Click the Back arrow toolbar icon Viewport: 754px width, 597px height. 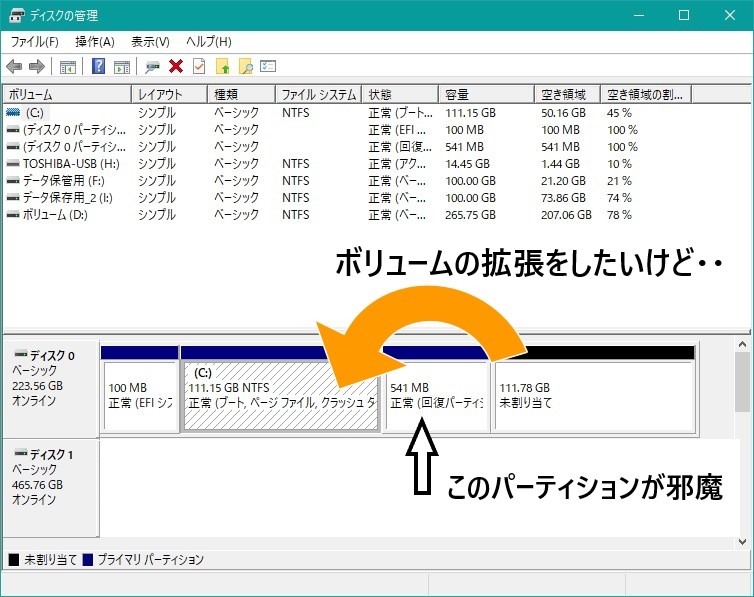14,66
